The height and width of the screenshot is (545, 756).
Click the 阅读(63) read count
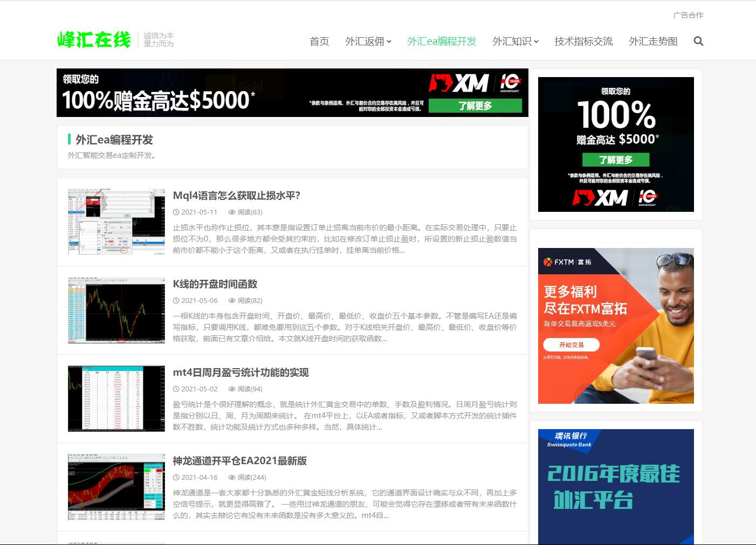[250, 212]
